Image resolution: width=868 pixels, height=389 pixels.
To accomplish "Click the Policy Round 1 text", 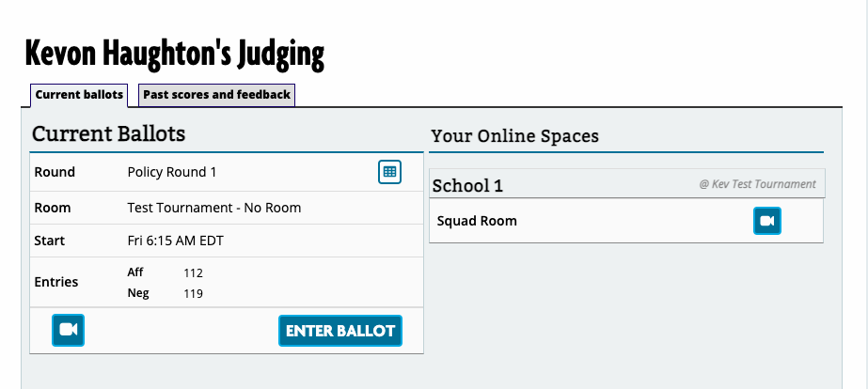I will (172, 172).
